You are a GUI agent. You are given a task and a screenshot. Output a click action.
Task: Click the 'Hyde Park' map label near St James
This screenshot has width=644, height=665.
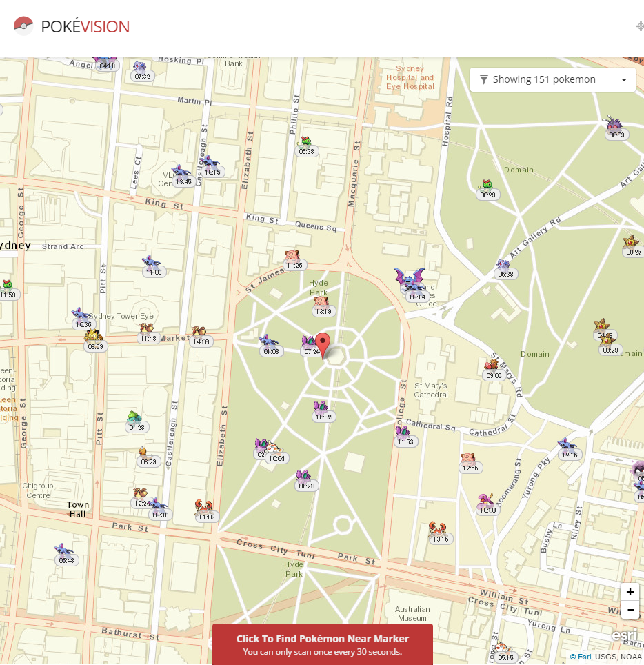pos(319,288)
